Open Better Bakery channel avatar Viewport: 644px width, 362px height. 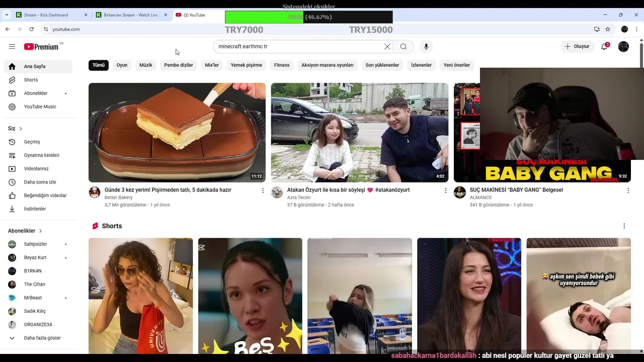coord(95,193)
